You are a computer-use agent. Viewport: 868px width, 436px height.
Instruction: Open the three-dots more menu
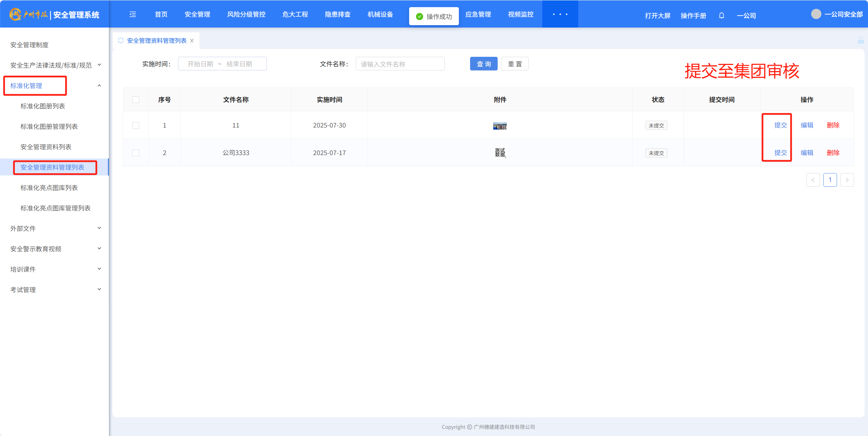point(560,14)
